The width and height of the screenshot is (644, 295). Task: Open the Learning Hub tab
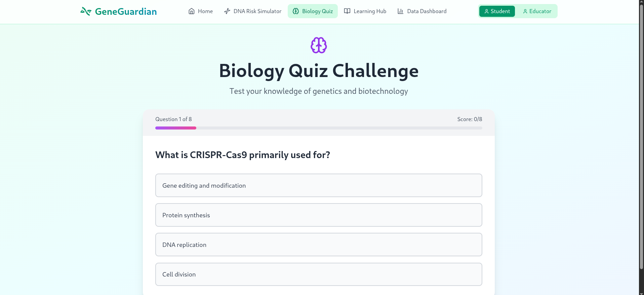pyautogui.click(x=365, y=11)
